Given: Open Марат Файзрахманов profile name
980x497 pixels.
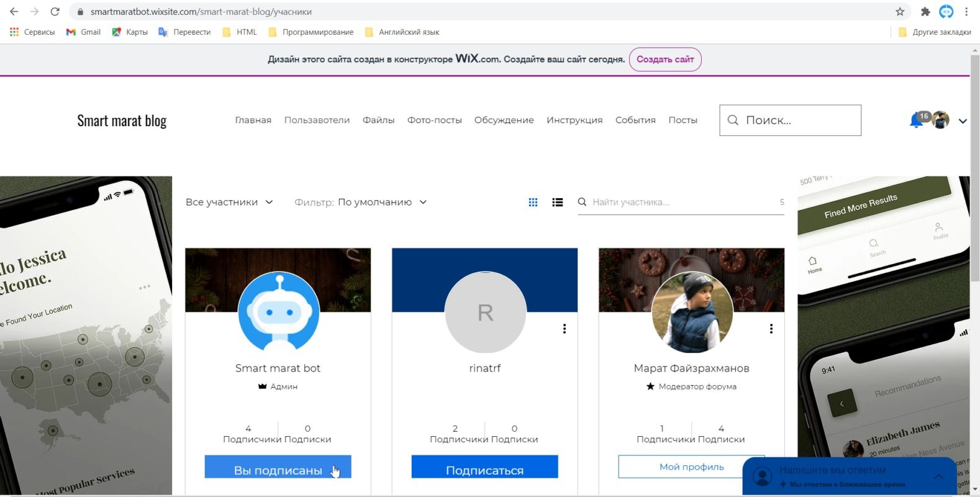Looking at the screenshot, I should pyautogui.click(x=691, y=368).
